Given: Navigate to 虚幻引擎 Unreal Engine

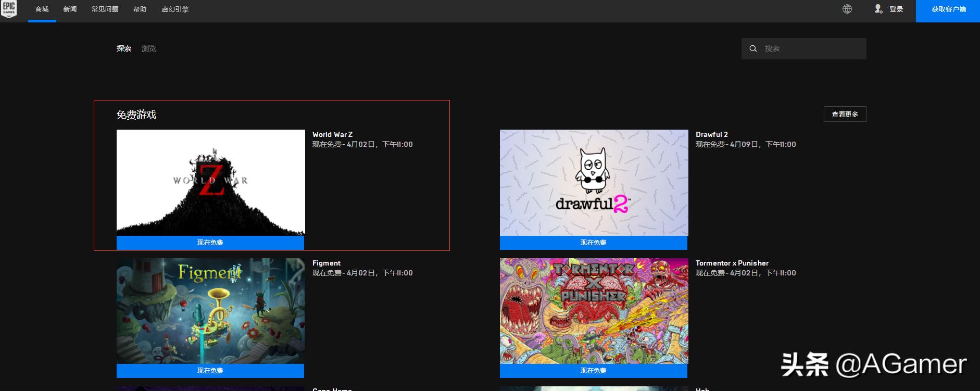Looking at the screenshot, I should tap(175, 9).
